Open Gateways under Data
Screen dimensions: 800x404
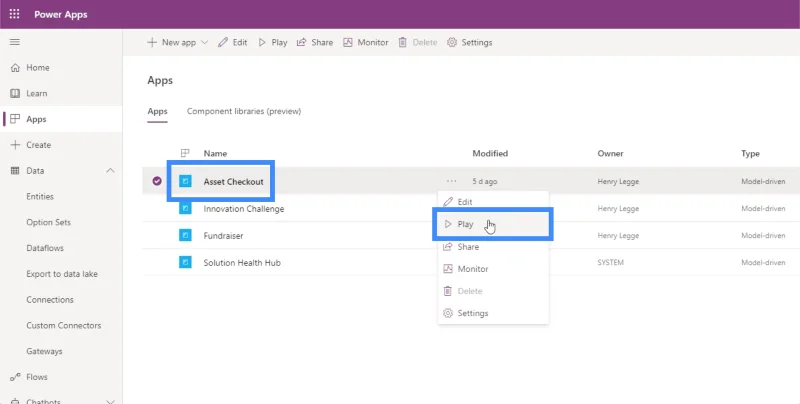click(44, 351)
